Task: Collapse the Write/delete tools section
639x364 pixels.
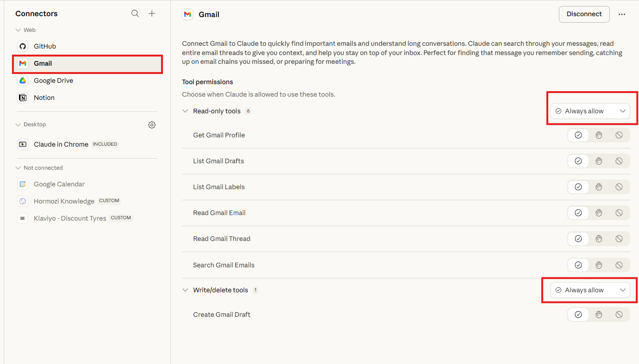Action: pos(185,290)
